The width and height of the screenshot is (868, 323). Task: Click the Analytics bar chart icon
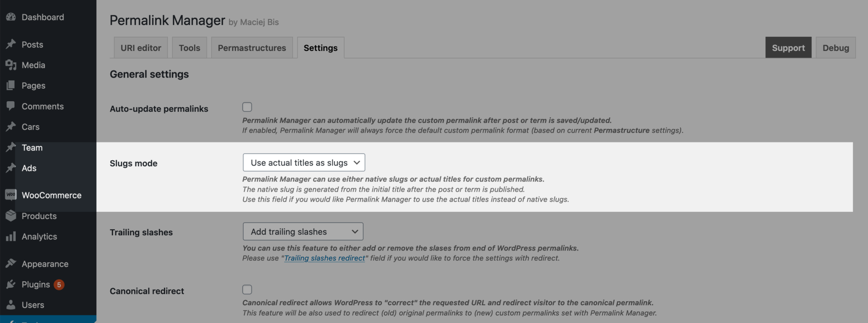click(x=11, y=236)
